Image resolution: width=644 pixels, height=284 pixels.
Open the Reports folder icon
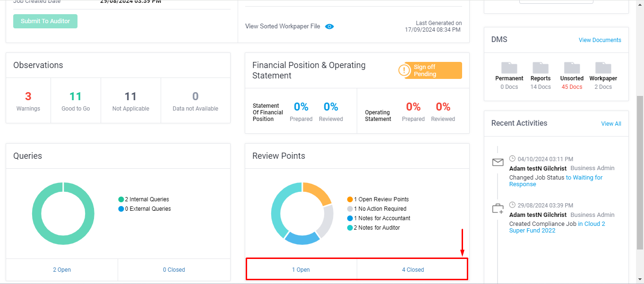[x=540, y=68]
